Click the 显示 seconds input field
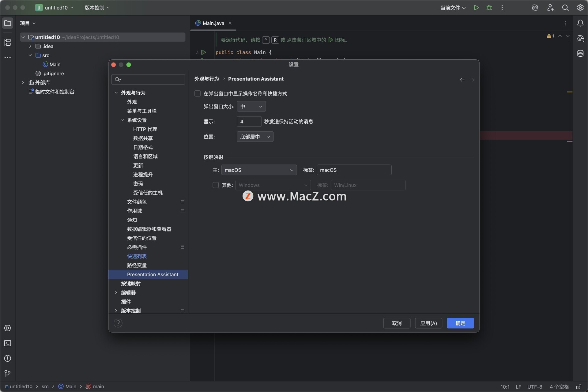The image size is (588, 392). (x=249, y=122)
